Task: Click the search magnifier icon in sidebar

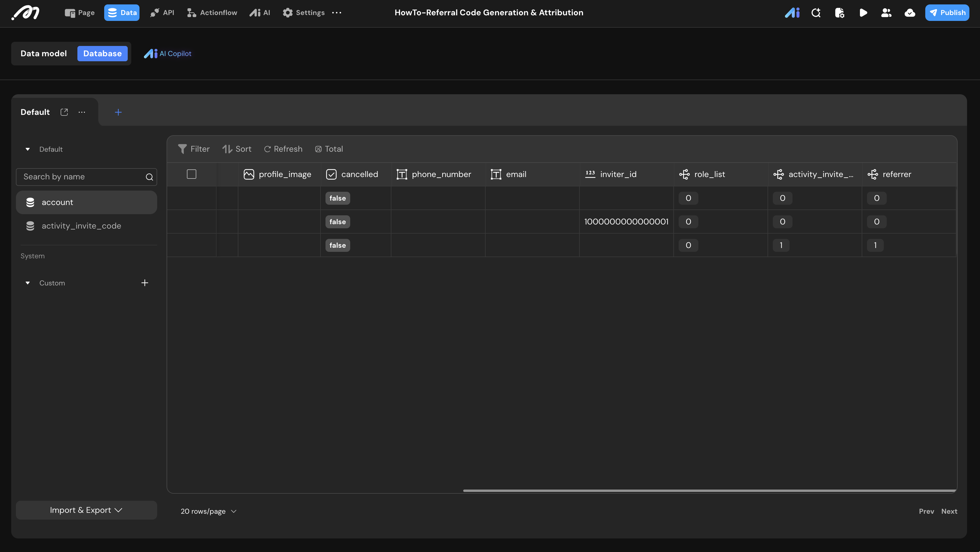Action: coord(149,177)
